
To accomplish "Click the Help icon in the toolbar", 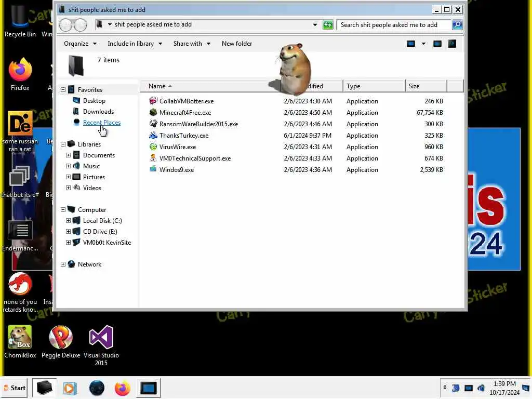I will 452,44.
